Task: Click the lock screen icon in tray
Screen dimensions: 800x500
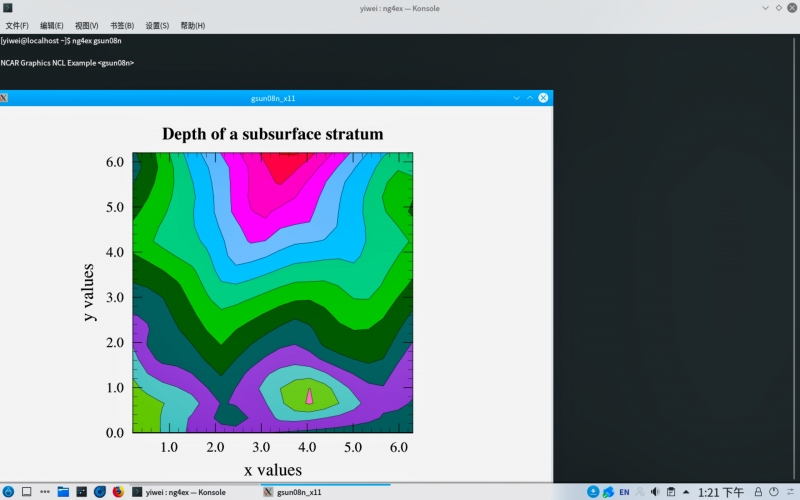Action: click(759, 492)
